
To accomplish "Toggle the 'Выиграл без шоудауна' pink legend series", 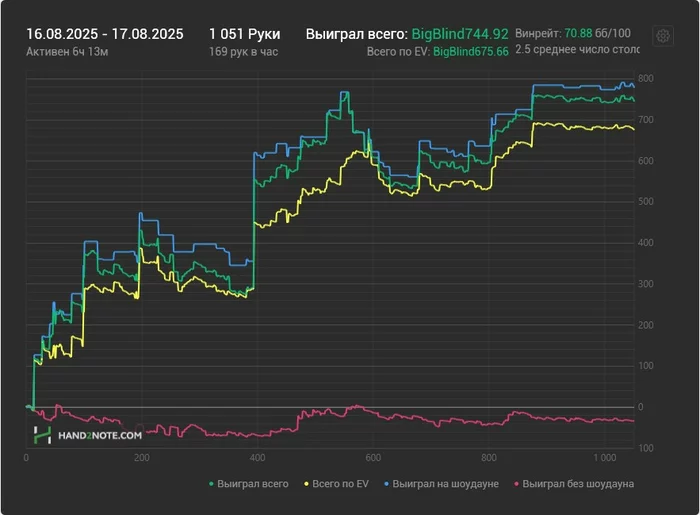I will coord(574,484).
